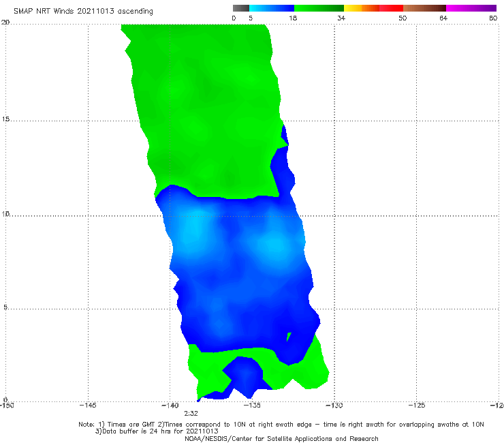Click the color bar label '50'
This screenshot has width=504, height=443.
pos(403,18)
